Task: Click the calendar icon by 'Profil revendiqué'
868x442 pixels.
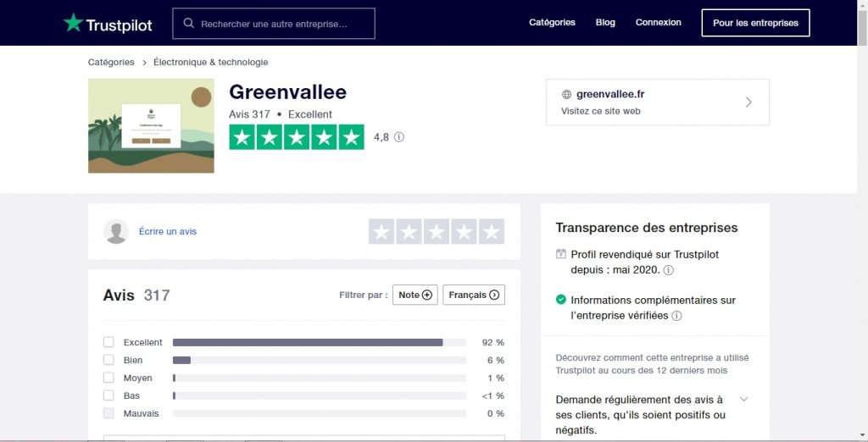Action: (561, 254)
